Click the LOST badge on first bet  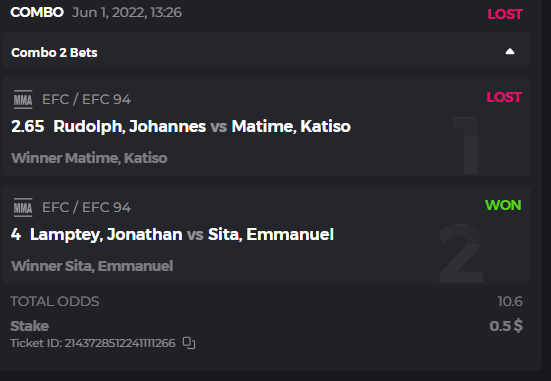(504, 97)
